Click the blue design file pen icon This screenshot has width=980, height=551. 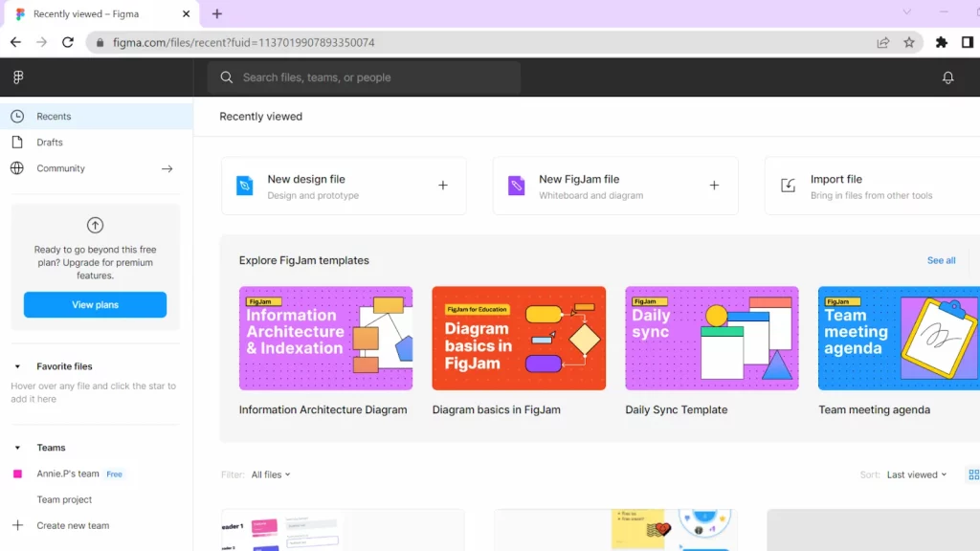[244, 186]
